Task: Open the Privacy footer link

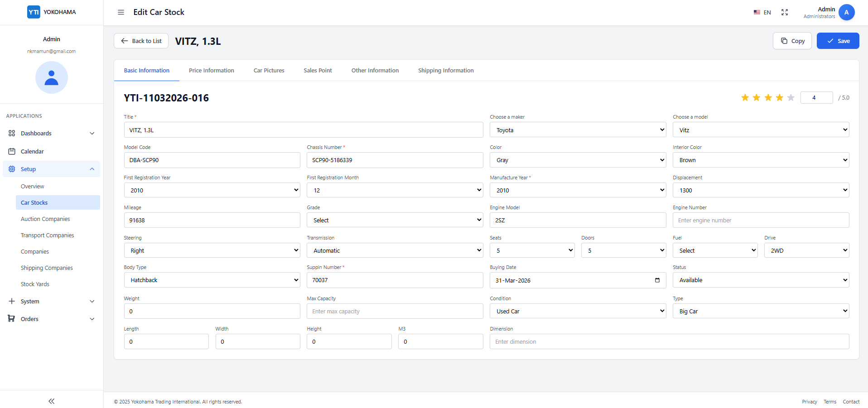Action: coord(810,402)
